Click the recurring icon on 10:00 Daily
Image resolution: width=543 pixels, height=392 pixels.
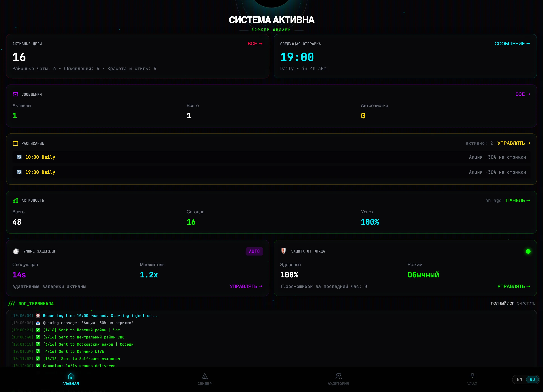(19, 157)
